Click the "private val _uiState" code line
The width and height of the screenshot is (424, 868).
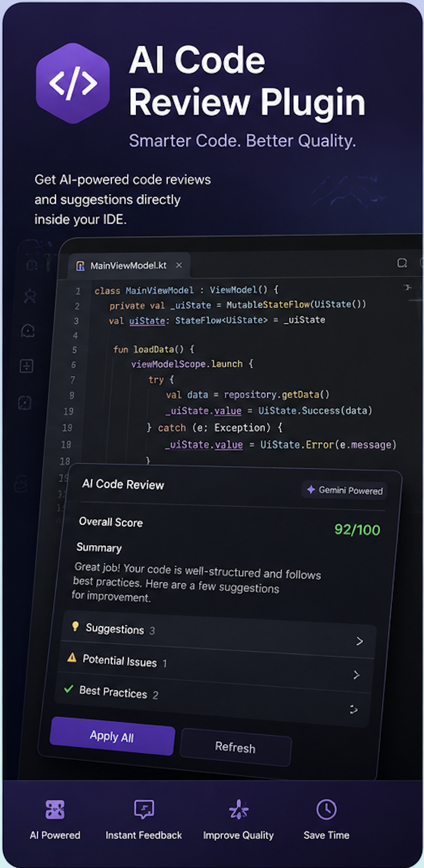tap(238, 305)
